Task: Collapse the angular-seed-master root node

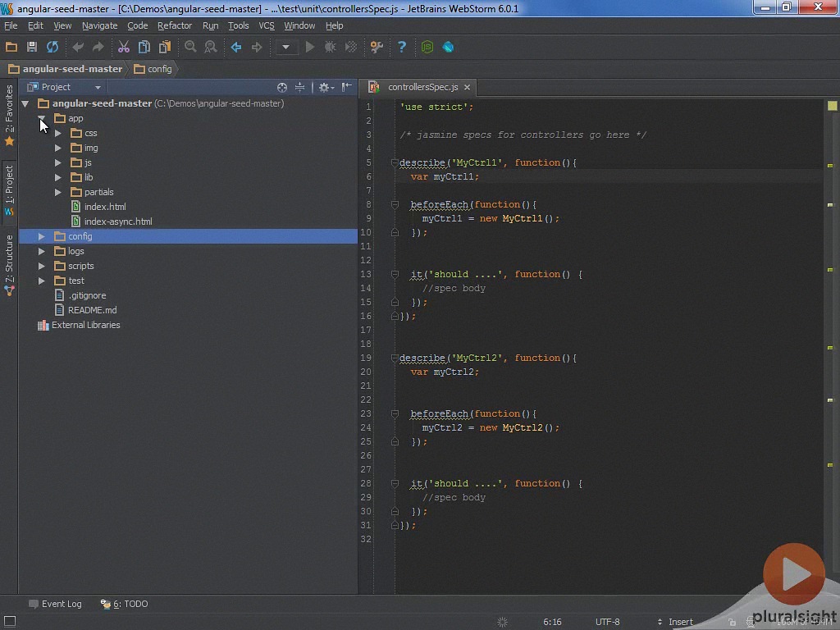Action: (25, 104)
